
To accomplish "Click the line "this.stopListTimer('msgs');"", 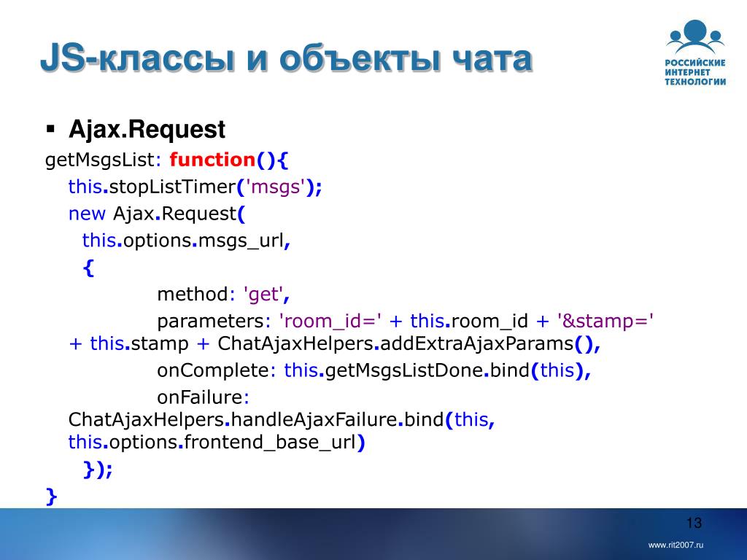I will [196, 187].
